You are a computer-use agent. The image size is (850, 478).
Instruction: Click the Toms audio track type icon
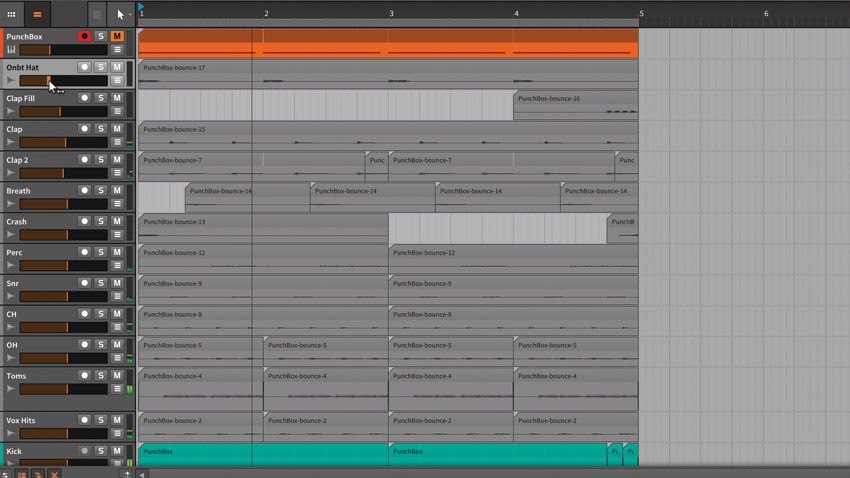11,389
